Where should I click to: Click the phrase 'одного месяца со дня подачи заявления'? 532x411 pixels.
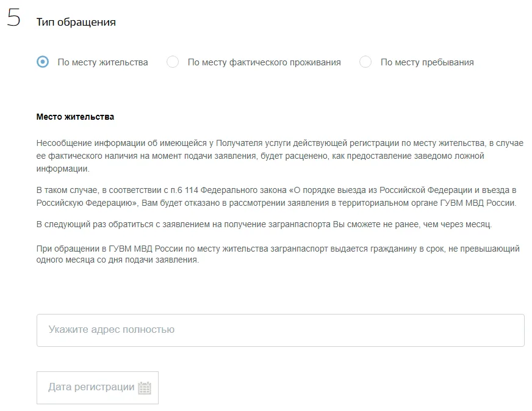[x=117, y=260]
